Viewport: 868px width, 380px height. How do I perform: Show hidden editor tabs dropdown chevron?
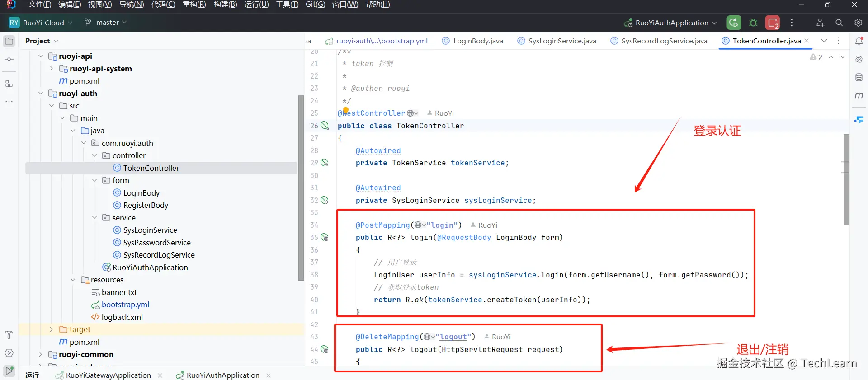[x=824, y=41]
